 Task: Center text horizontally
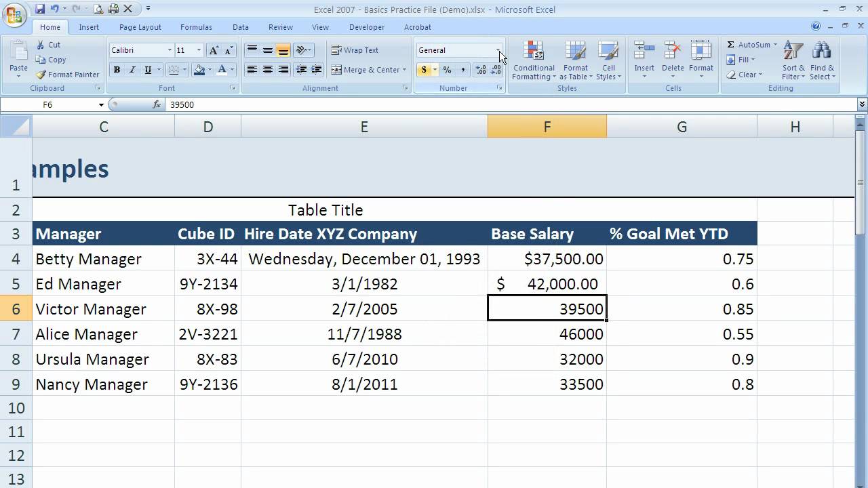pos(268,70)
